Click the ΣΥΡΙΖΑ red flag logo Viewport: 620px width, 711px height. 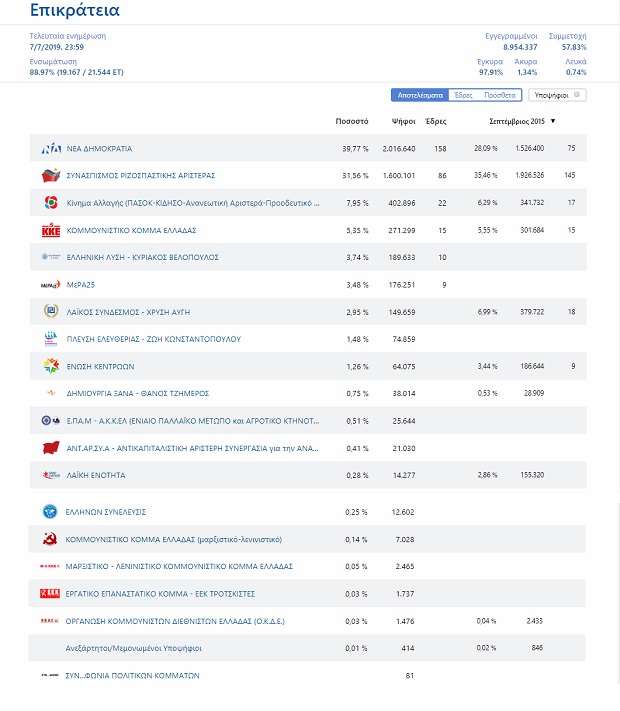coord(51,175)
